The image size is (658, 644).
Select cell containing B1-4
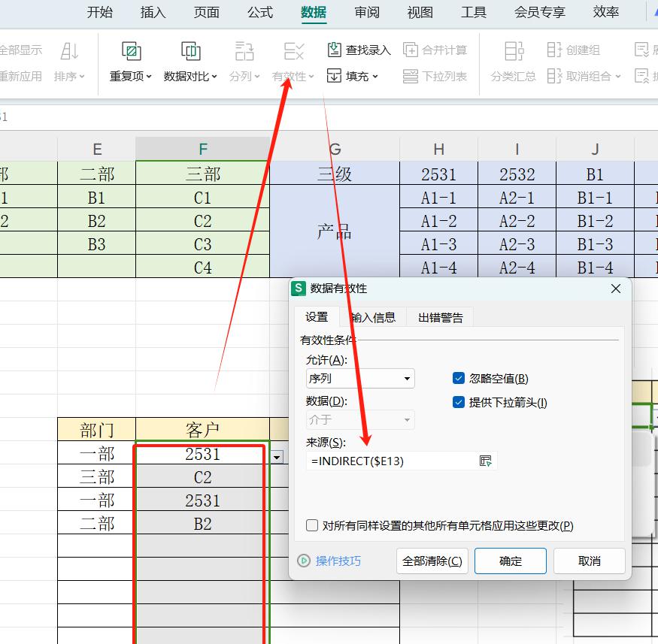(595, 267)
